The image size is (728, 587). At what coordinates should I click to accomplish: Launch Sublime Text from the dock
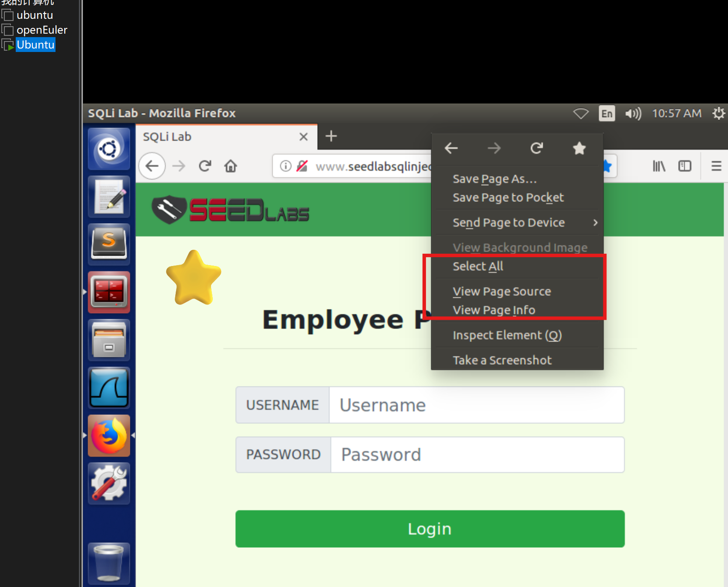tap(109, 244)
